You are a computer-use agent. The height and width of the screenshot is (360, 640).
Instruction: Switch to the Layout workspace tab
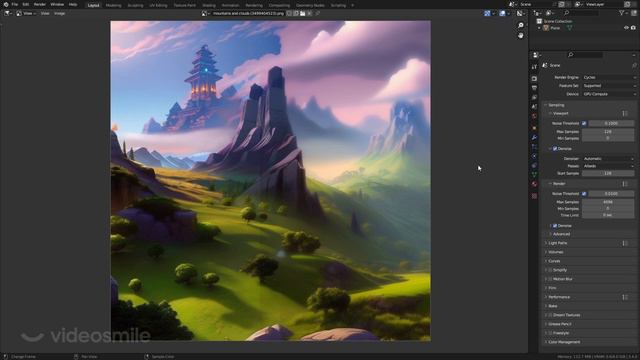point(93,5)
